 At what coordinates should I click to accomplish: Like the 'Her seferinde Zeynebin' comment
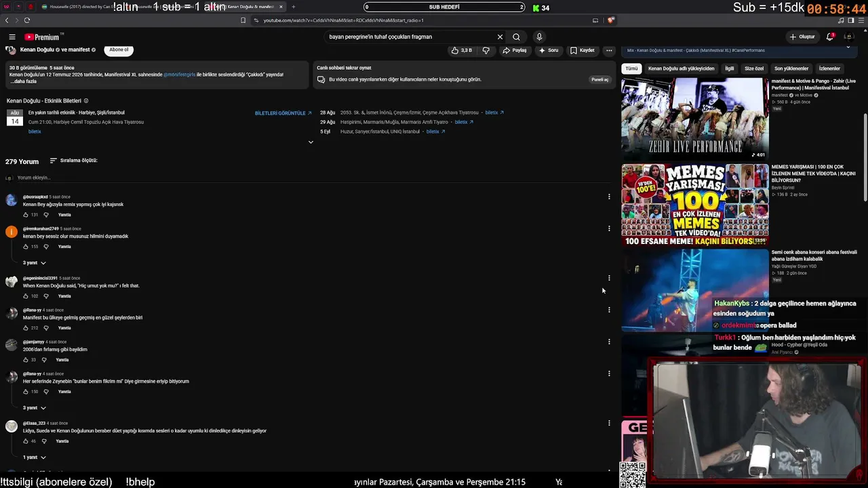pos(26,392)
